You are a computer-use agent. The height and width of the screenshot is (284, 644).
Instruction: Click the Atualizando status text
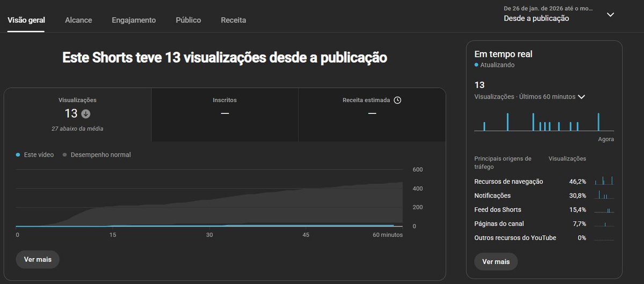pyautogui.click(x=497, y=65)
